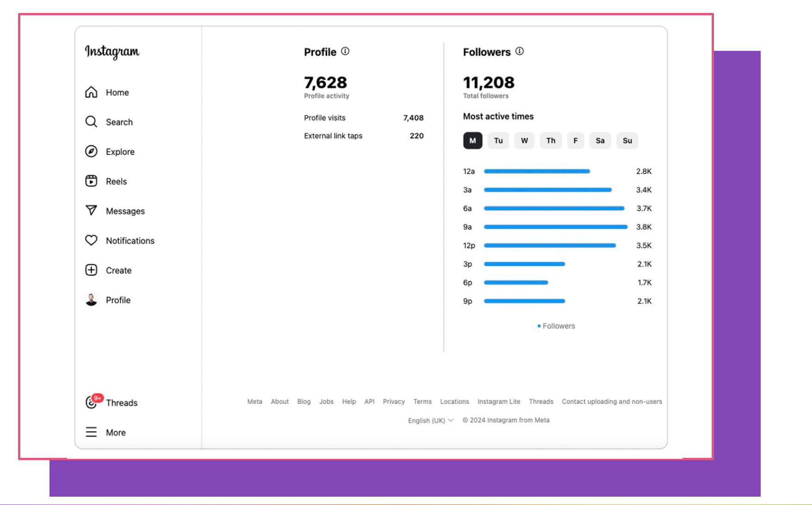
Task: Open Search in sidebar
Action: pos(119,122)
